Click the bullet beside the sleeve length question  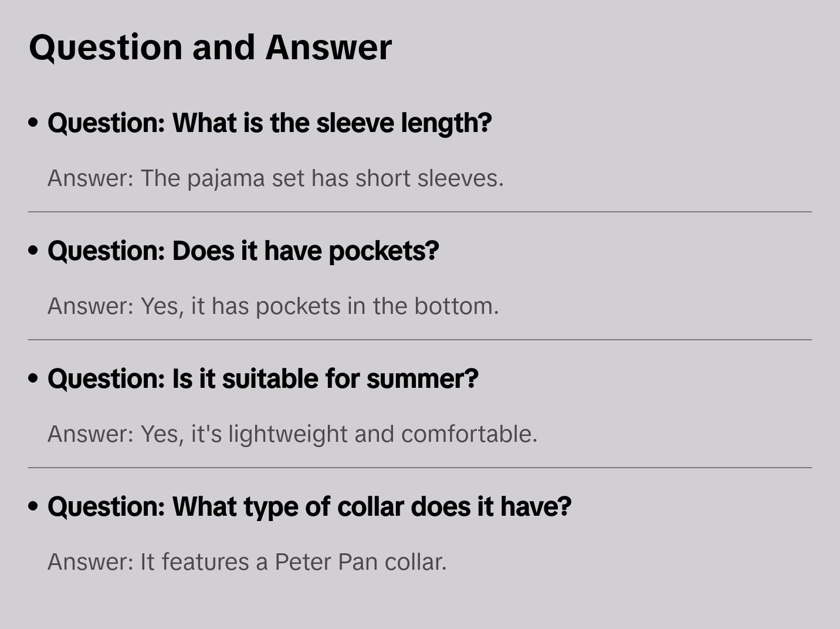pyautogui.click(x=33, y=123)
